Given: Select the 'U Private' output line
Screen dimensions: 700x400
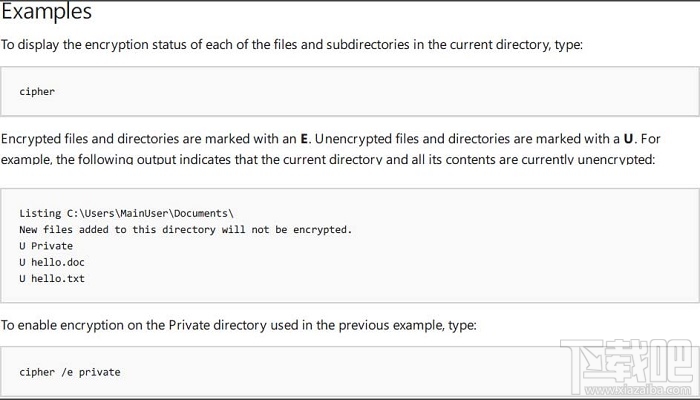Looking at the screenshot, I should coord(46,246).
